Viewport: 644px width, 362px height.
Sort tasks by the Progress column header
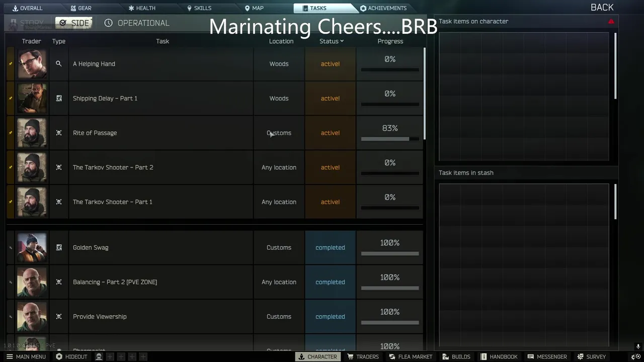click(x=390, y=41)
